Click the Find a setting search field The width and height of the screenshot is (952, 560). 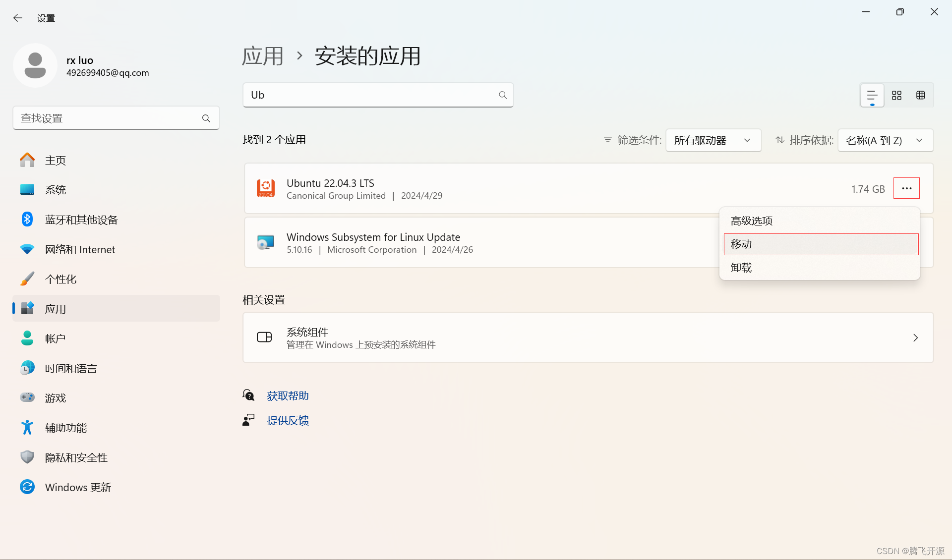point(109,118)
